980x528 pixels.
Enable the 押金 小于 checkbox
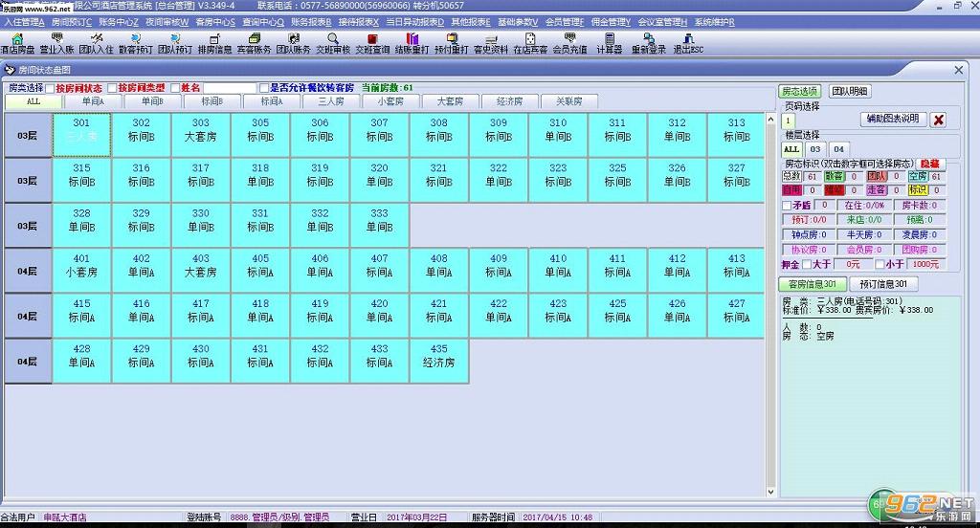880,264
